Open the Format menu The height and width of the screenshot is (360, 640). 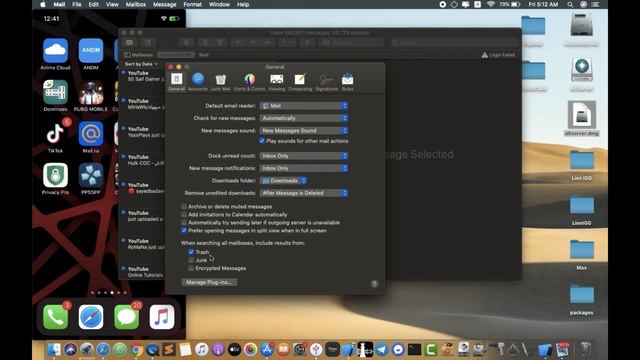193,4
